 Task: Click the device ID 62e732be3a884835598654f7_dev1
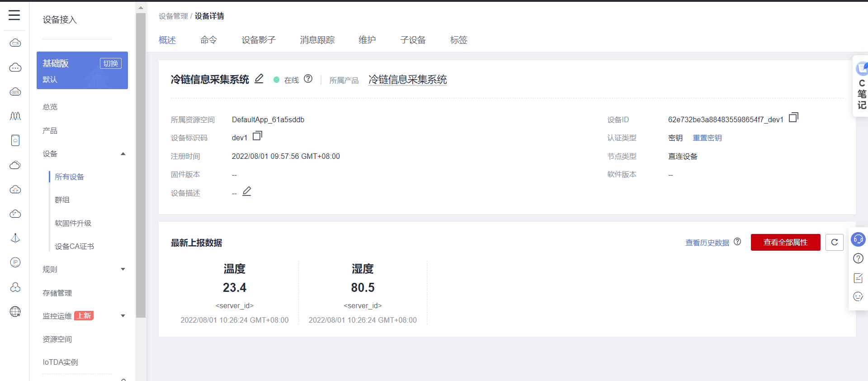click(x=726, y=119)
